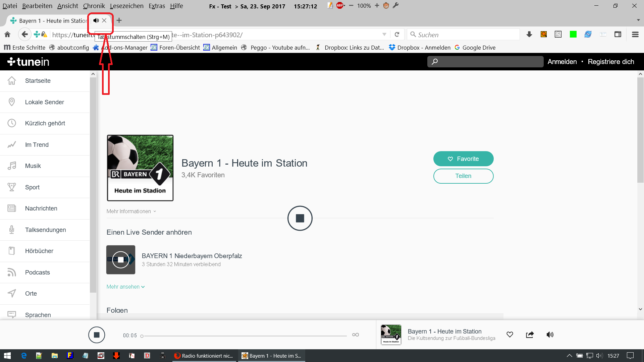Open Podcasts in the sidebar
Viewport: 644px width, 362px height.
[x=37, y=273]
